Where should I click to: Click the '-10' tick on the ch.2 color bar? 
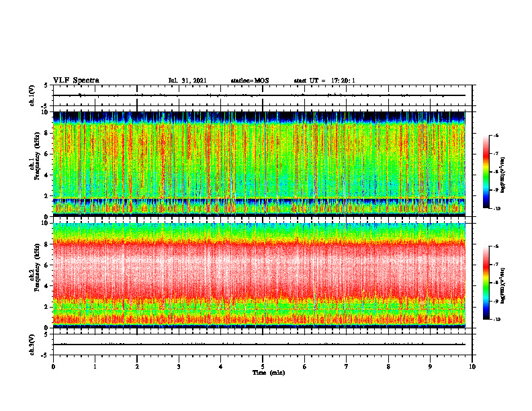click(497, 320)
